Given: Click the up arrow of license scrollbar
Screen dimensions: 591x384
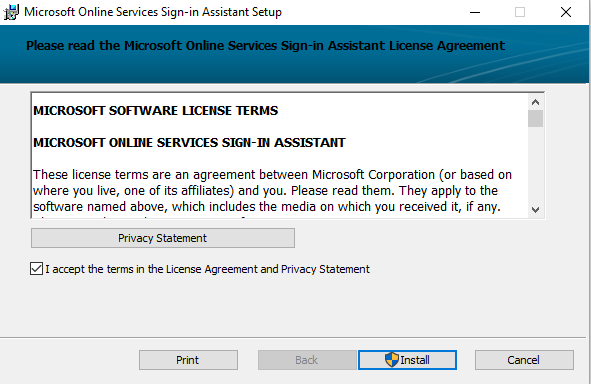Looking at the screenshot, I should point(535,102).
